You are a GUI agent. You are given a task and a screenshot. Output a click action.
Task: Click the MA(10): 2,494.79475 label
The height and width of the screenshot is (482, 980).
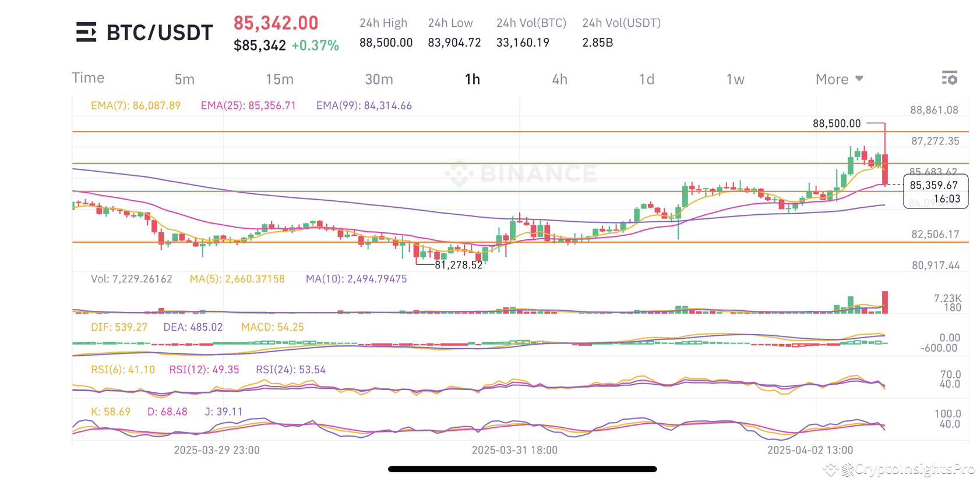coord(357,279)
